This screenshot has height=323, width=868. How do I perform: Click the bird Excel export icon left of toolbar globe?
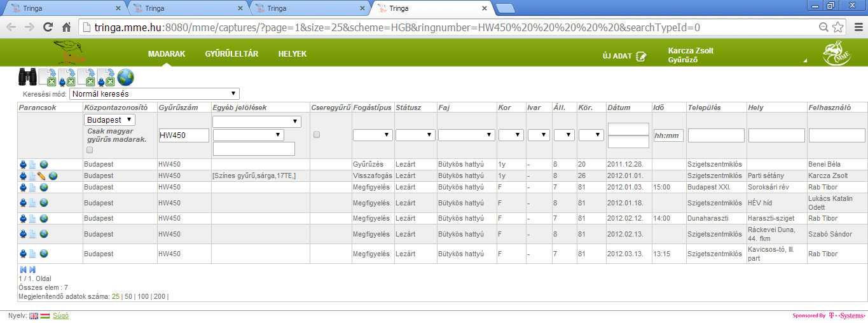(106, 78)
